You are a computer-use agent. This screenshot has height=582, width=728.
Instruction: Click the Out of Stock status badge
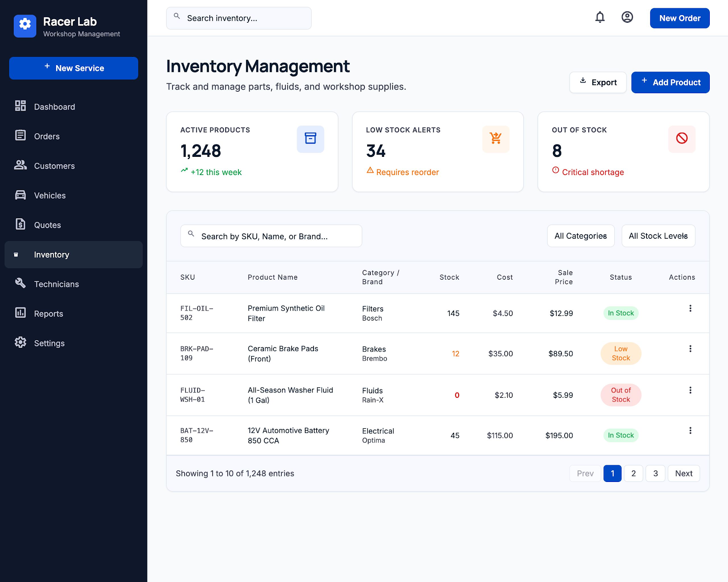click(621, 395)
